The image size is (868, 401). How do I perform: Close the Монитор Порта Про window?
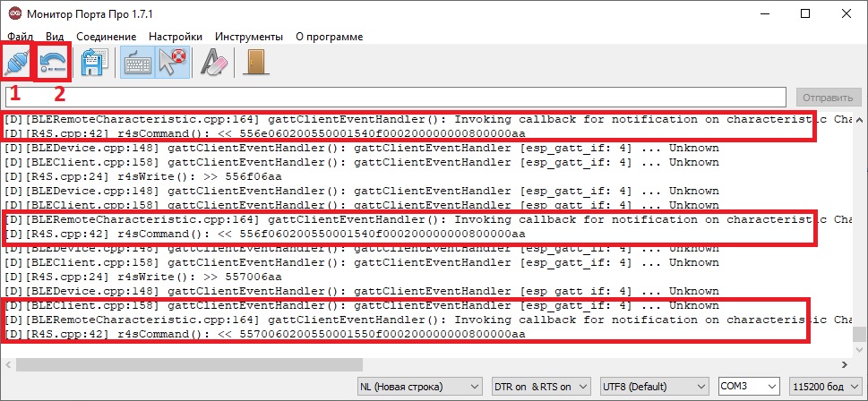846,13
